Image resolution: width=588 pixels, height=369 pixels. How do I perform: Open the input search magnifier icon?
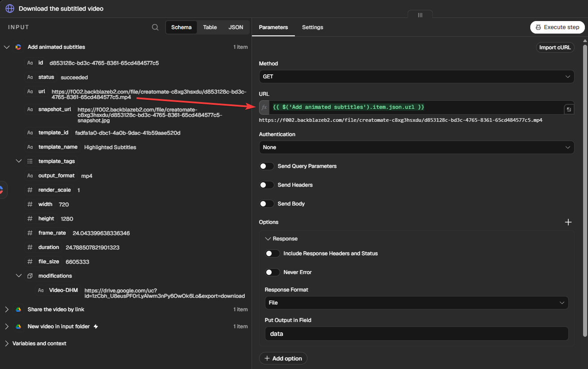point(155,27)
